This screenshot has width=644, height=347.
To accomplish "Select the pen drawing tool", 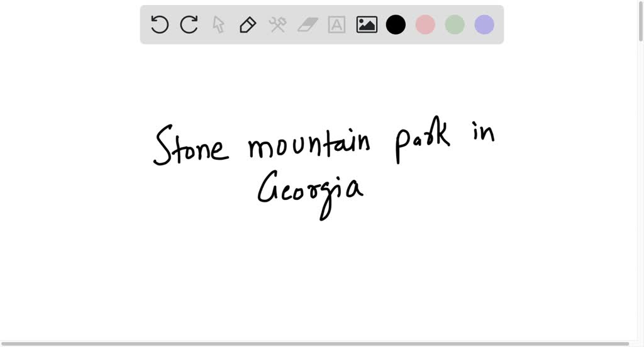I will pyautogui.click(x=248, y=25).
